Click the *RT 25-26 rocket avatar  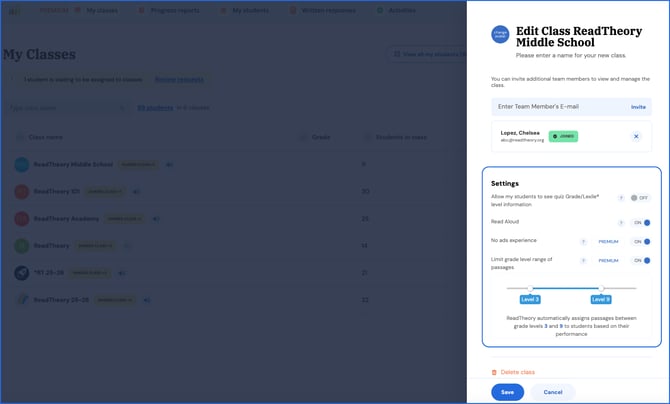[22, 273]
